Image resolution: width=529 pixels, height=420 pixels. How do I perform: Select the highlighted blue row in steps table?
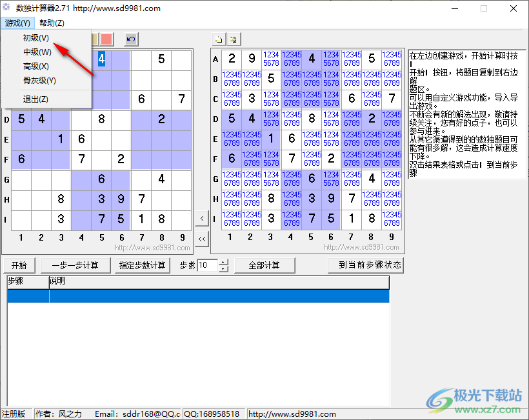pos(199,296)
